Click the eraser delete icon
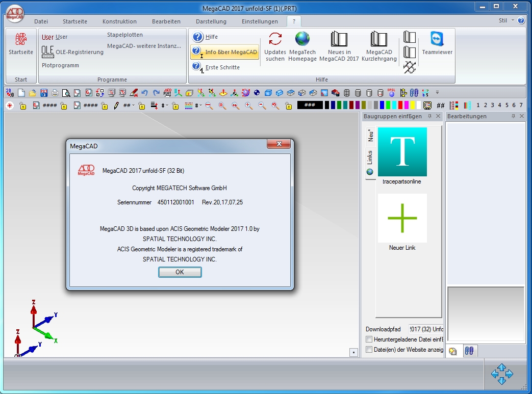 coord(134,93)
